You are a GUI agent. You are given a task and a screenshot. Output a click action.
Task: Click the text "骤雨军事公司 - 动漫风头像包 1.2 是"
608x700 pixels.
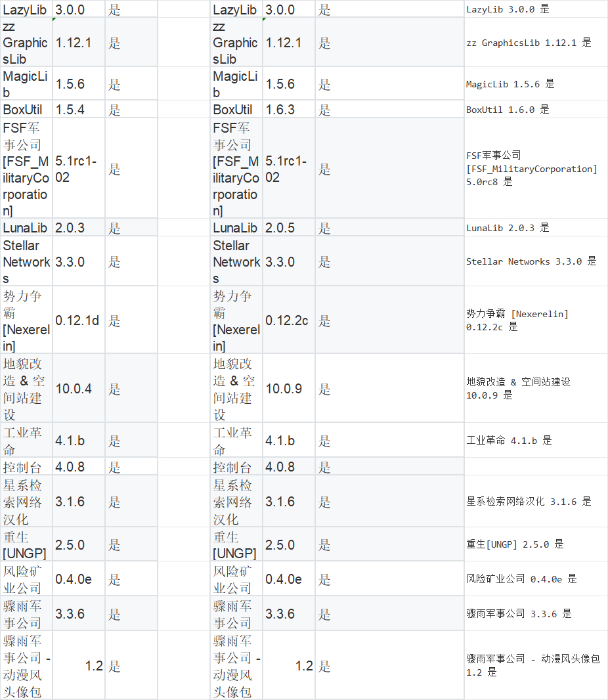click(533, 665)
